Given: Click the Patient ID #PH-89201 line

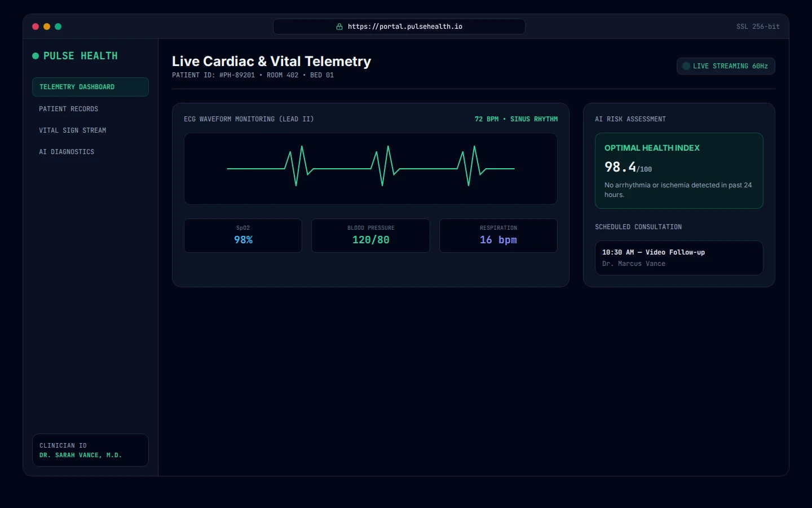Looking at the screenshot, I should point(253,75).
